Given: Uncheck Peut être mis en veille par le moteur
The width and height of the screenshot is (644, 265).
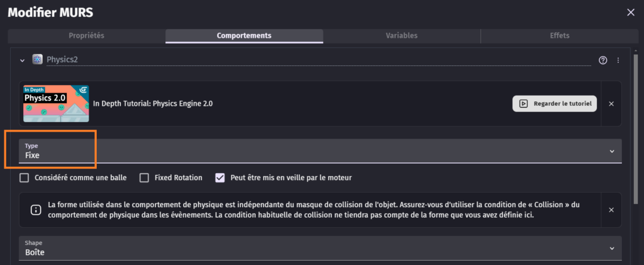Looking at the screenshot, I should click(220, 178).
